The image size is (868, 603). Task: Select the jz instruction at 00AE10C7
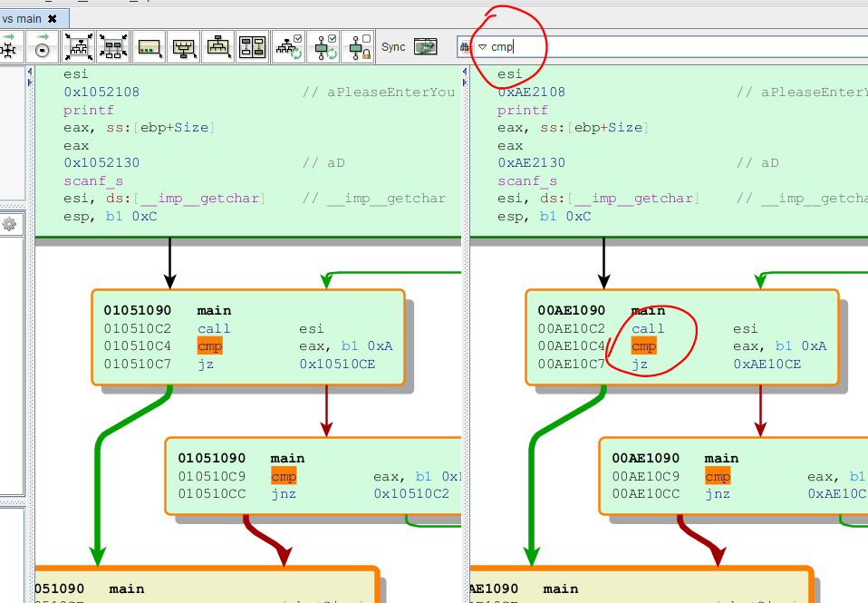pyautogui.click(x=640, y=365)
